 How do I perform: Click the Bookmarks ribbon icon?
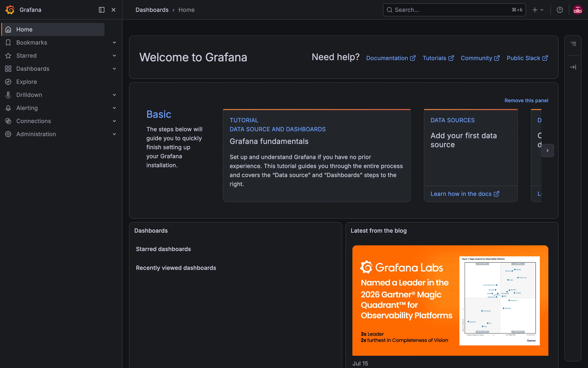8,43
